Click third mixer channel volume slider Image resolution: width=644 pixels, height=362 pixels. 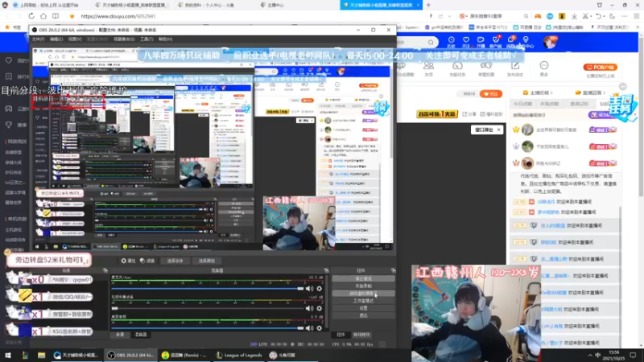coord(208,328)
